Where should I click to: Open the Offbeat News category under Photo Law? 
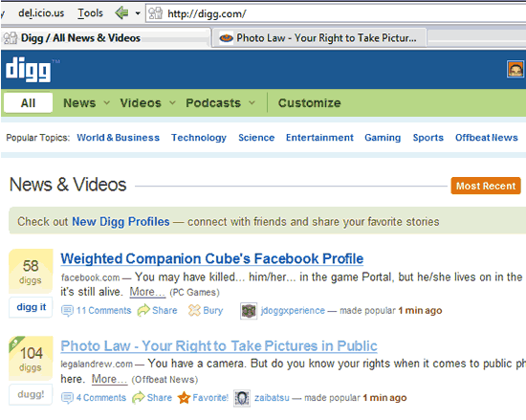click(164, 380)
